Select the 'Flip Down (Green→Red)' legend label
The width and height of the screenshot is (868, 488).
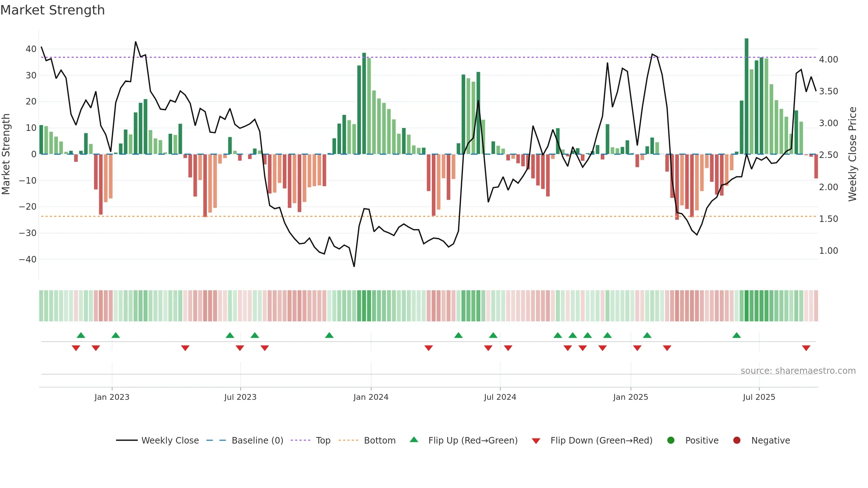601,440
